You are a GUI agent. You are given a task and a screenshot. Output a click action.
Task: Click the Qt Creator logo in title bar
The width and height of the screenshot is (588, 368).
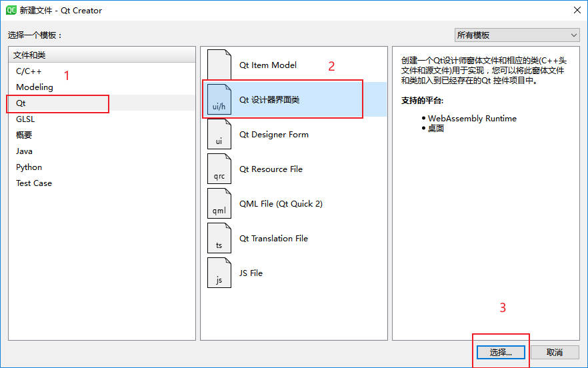11,10
